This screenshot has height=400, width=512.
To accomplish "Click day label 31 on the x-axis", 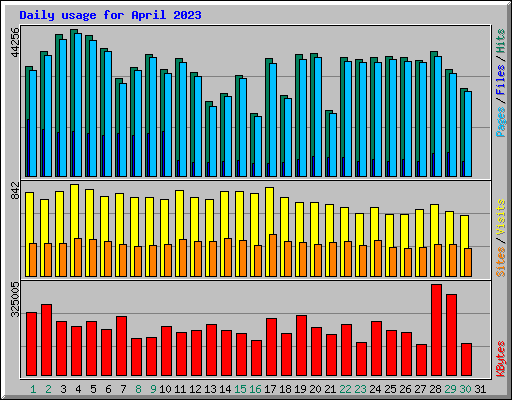I will pyautogui.click(x=480, y=389).
